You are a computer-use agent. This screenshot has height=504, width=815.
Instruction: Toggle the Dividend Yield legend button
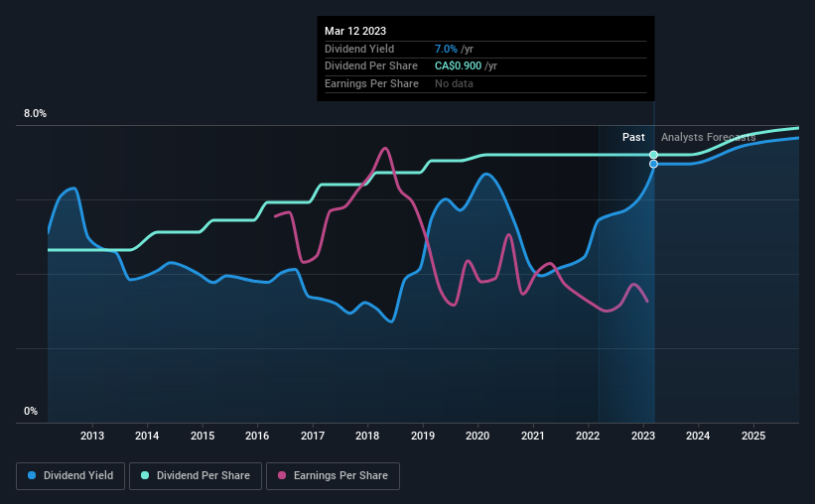click(70, 476)
